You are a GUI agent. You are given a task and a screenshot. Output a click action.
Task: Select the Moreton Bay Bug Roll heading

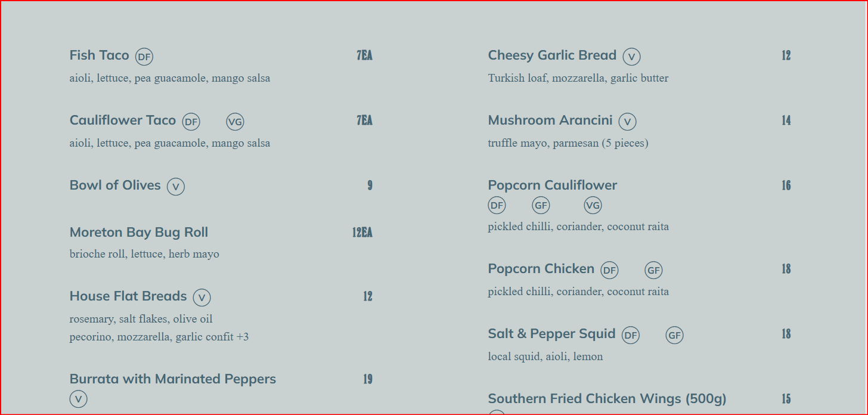[x=139, y=233]
